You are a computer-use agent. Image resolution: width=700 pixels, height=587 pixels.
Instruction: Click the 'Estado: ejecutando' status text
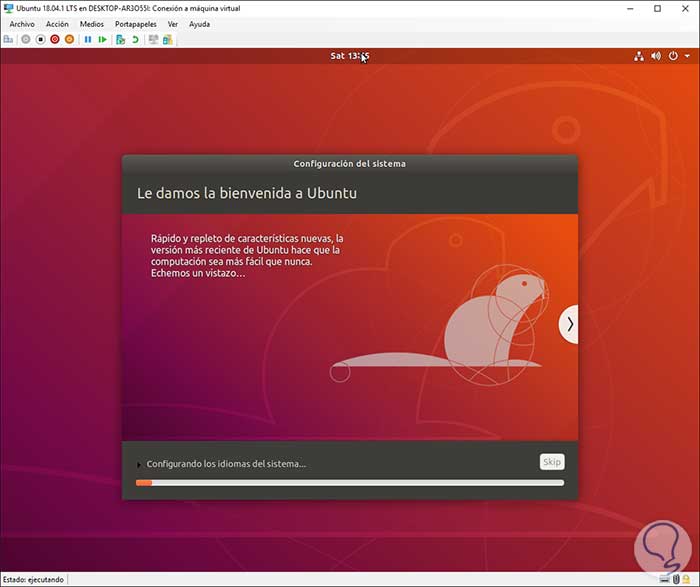click(x=33, y=579)
